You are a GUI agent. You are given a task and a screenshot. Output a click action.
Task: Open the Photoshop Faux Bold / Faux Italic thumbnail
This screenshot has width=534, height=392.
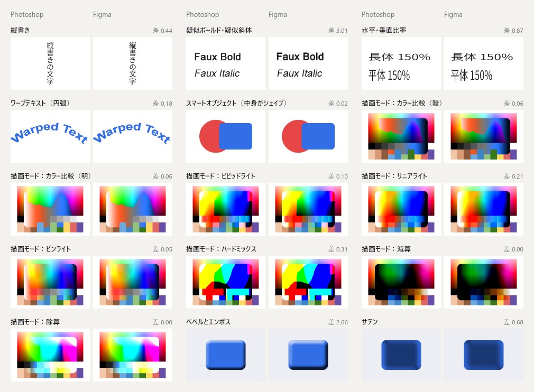[x=225, y=63]
